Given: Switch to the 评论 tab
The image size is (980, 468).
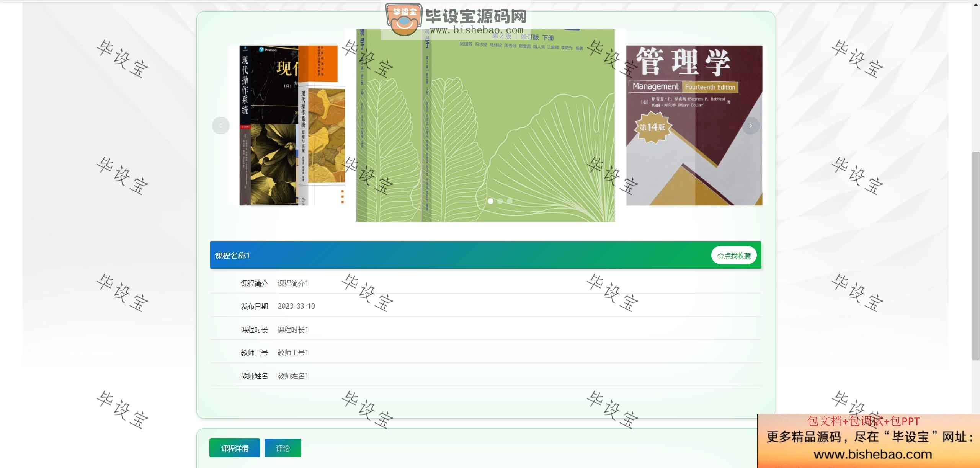Looking at the screenshot, I should [283, 448].
